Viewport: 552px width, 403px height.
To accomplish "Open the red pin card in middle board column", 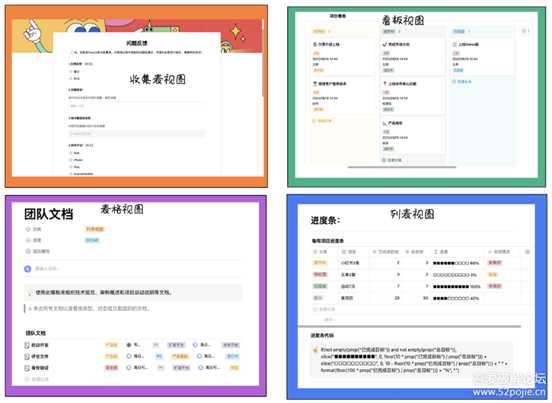I will (x=412, y=96).
